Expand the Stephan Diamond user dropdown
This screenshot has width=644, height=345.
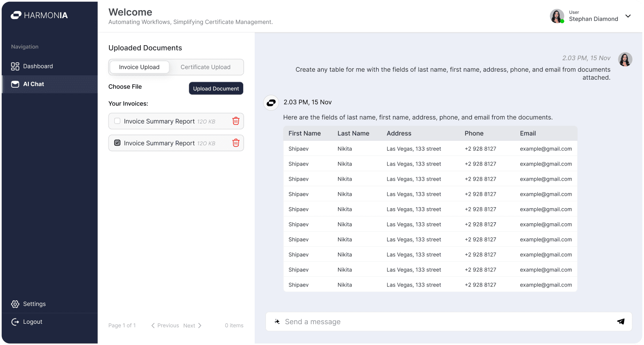point(628,16)
